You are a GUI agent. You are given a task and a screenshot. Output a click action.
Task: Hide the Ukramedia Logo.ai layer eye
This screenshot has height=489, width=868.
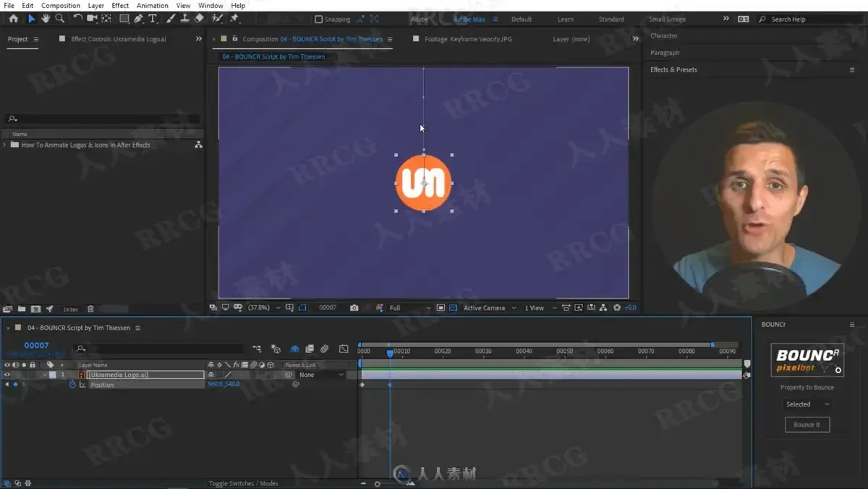point(7,375)
